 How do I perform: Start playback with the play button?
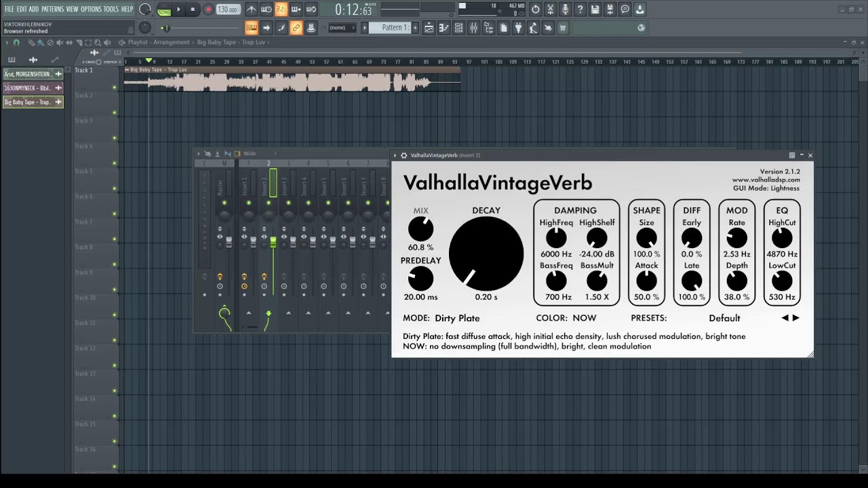tap(179, 9)
